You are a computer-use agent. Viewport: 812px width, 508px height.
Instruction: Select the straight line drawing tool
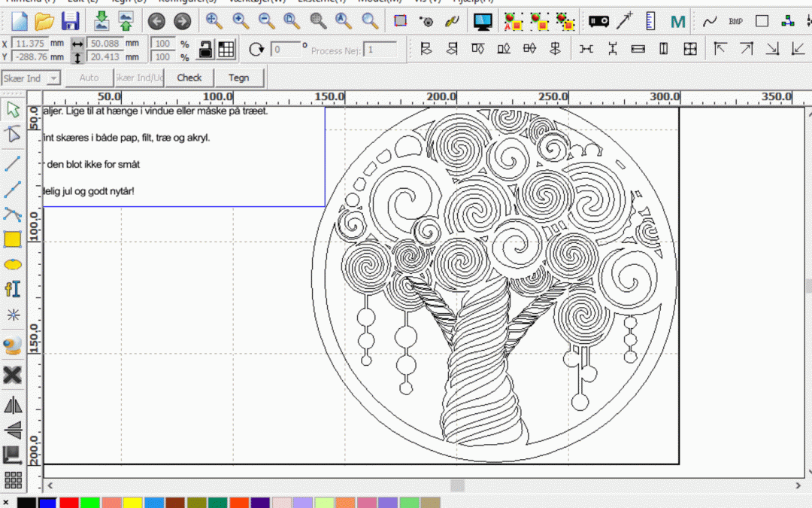tap(13, 163)
